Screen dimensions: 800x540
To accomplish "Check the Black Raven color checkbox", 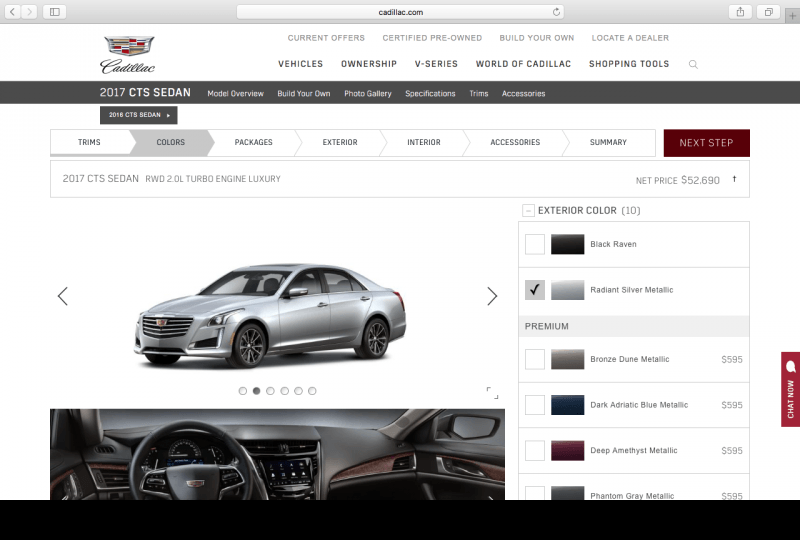I will [535, 244].
